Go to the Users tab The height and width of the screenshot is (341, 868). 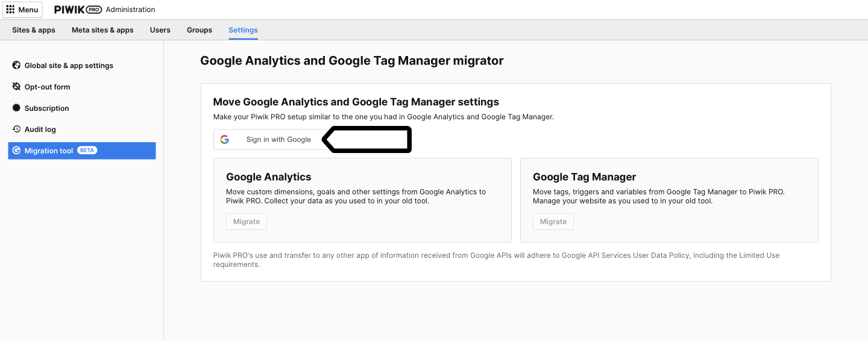(x=160, y=30)
